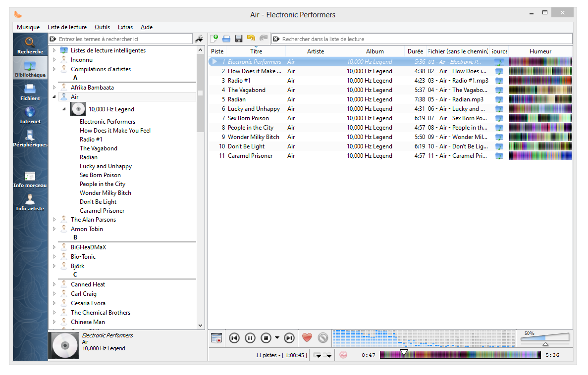Expand the Björk artist node
Viewport: 588px width, 375px height.
(x=54, y=266)
